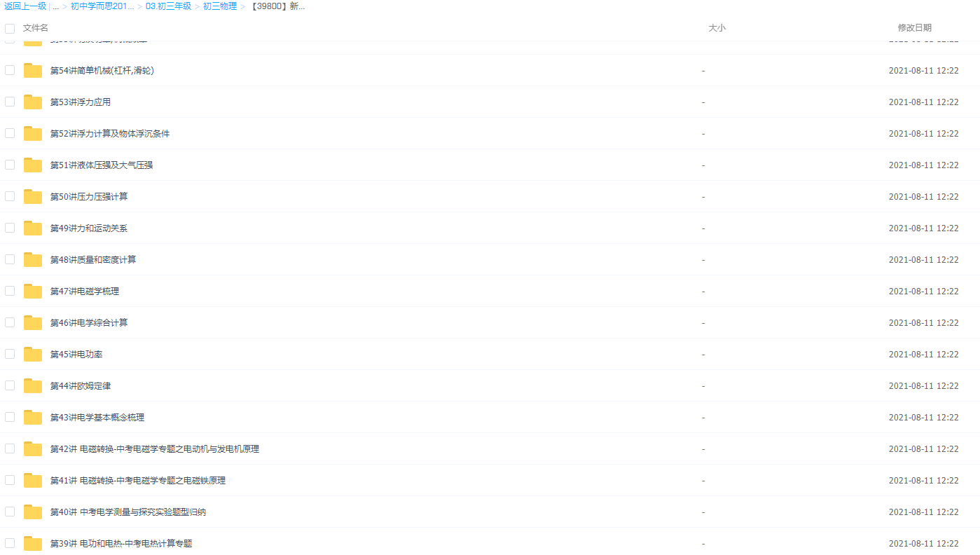Viewport: 980px width, 555px height.
Task: Tick checkbox for 第39讲 电功和电热
Action: tap(10, 543)
